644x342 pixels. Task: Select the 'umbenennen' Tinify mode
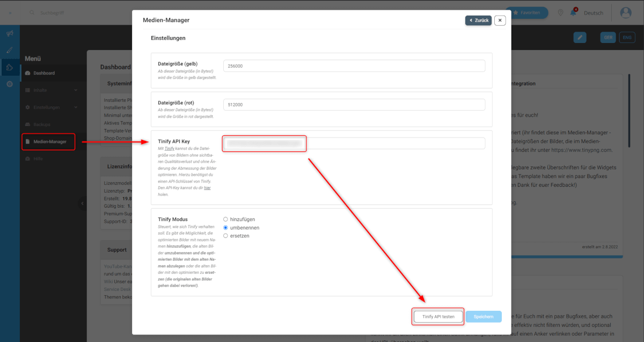pyautogui.click(x=225, y=228)
